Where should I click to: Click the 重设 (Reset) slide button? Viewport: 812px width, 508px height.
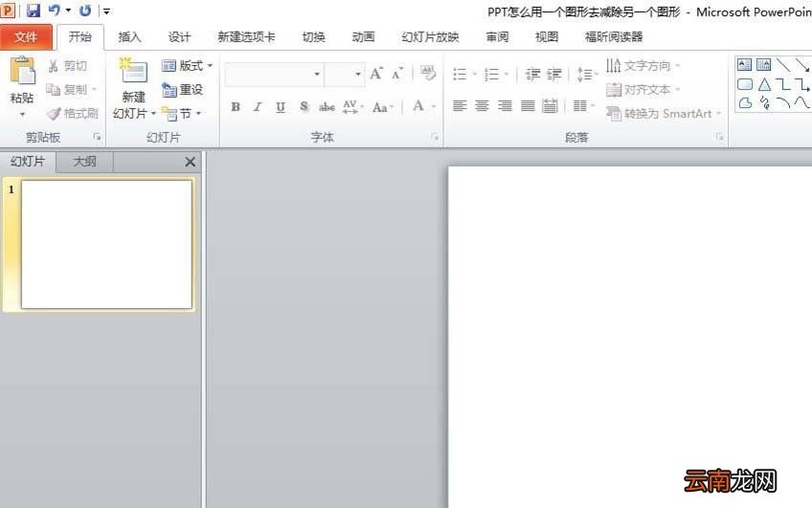(182, 90)
